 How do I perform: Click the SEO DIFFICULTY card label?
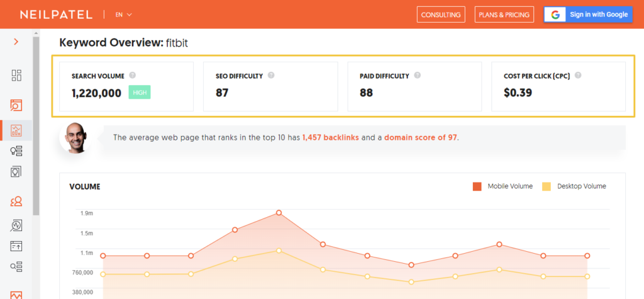(x=239, y=76)
